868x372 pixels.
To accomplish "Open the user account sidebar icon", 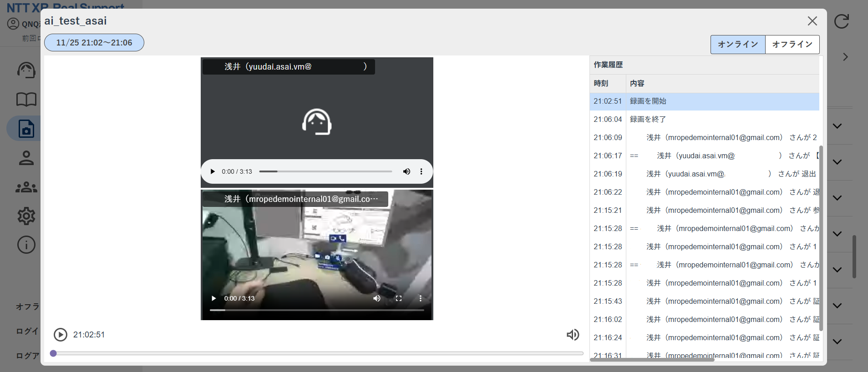I will (x=26, y=158).
